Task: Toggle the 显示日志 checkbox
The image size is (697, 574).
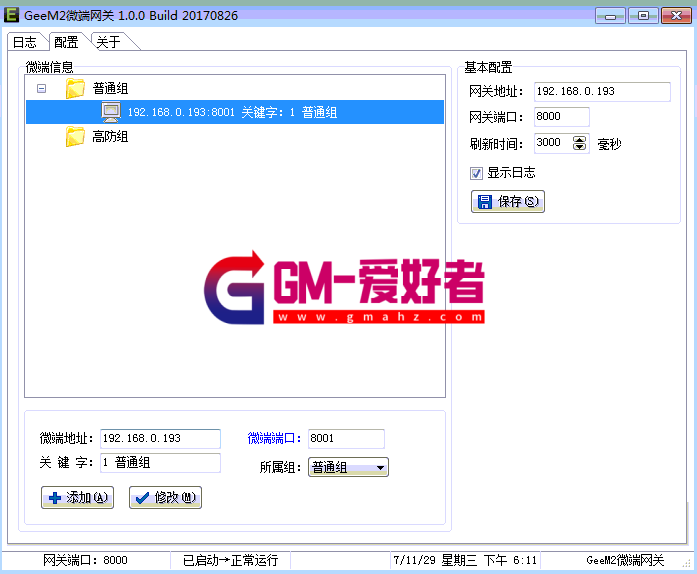Action: click(x=476, y=173)
